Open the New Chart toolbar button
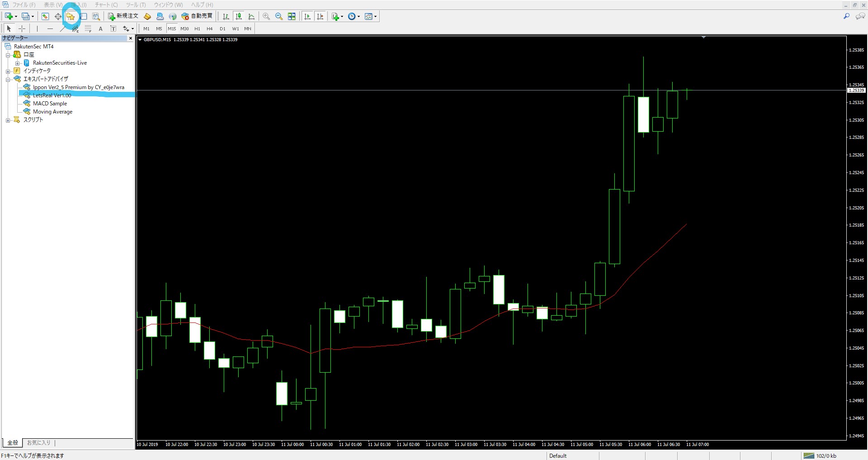This screenshot has width=868, height=460. (x=9, y=16)
